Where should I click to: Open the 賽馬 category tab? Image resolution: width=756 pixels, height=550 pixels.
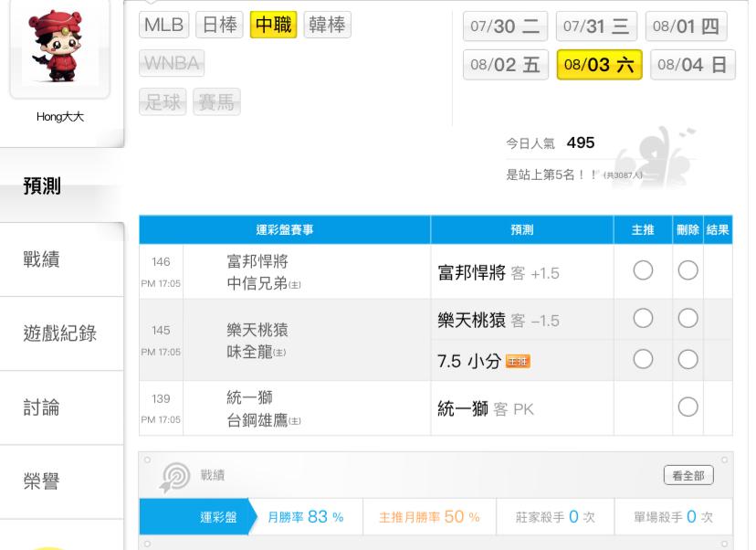point(216,101)
